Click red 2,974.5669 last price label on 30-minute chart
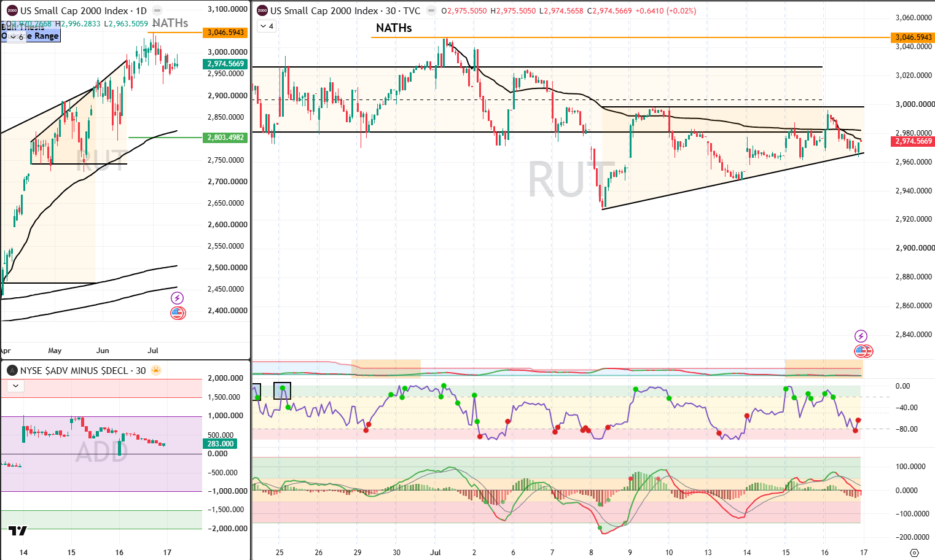Screen dimensions: 935x560 click(x=913, y=141)
